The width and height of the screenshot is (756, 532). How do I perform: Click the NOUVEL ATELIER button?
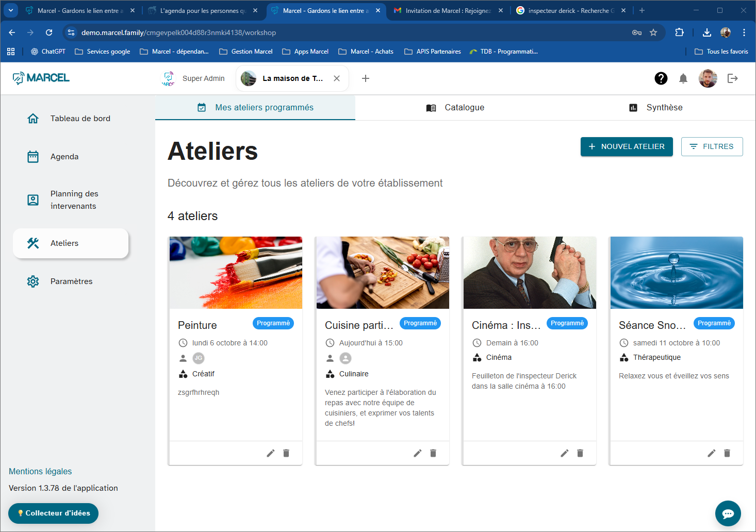627,147
